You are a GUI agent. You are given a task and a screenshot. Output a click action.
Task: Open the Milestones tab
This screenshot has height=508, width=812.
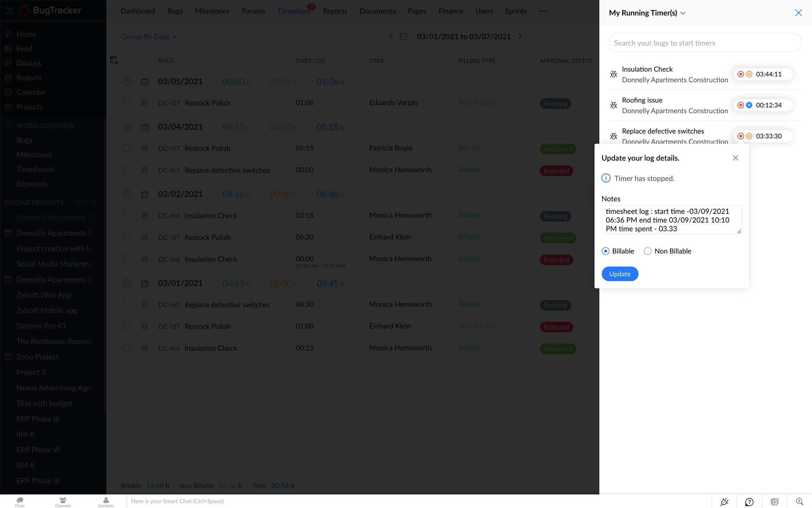pos(212,11)
